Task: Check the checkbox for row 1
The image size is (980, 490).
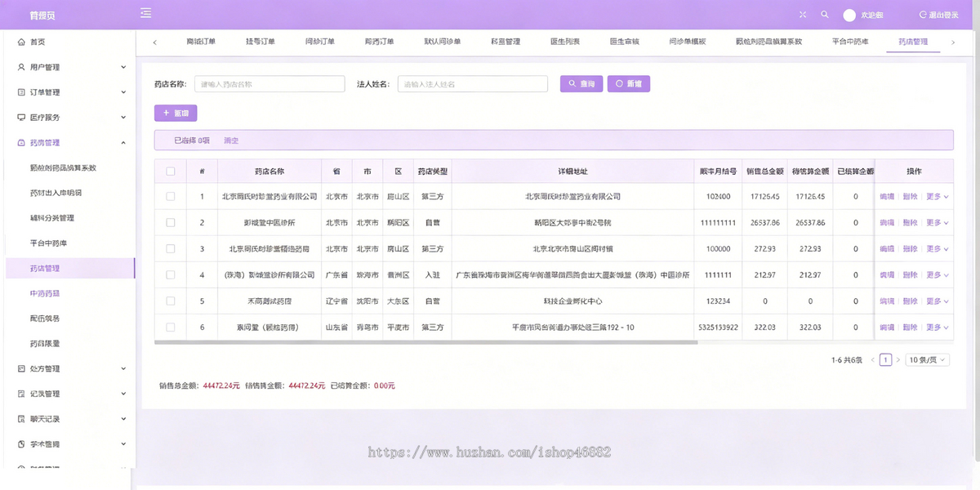Action: [171, 197]
